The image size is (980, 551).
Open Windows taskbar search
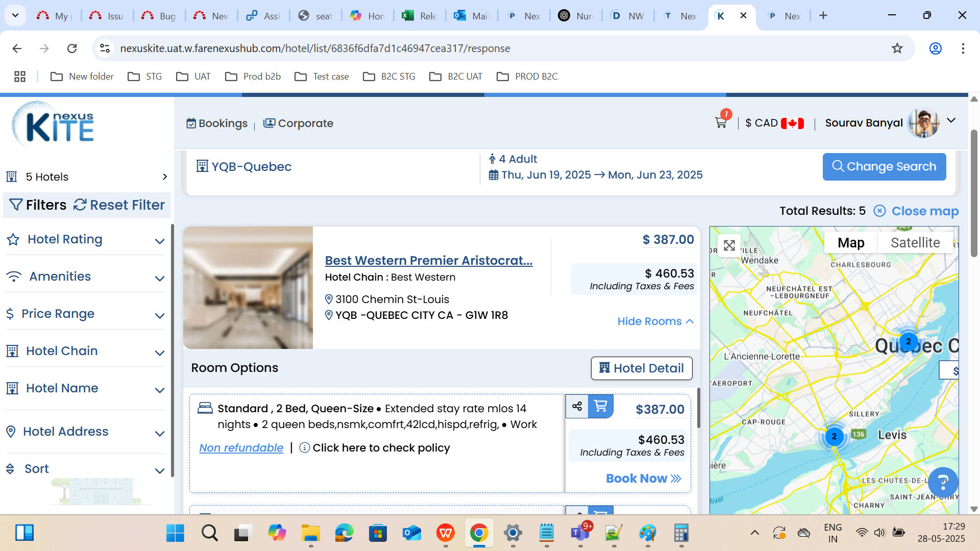[x=209, y=533]
